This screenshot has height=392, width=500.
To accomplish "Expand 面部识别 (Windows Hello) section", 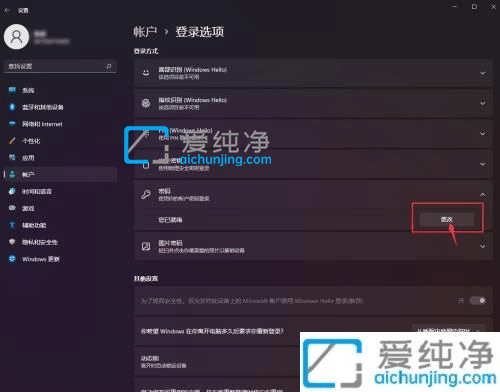I will [313, 73].
